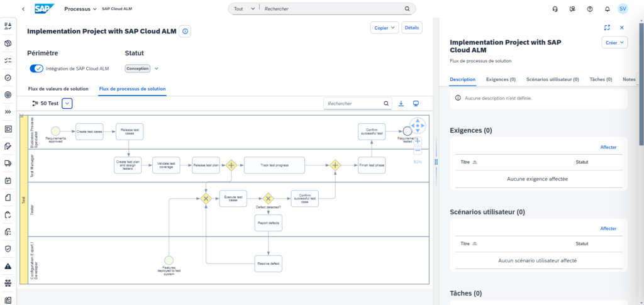644x305 pixels.
Task: Open the sidebar blank document icon
Action: [8, 197]
